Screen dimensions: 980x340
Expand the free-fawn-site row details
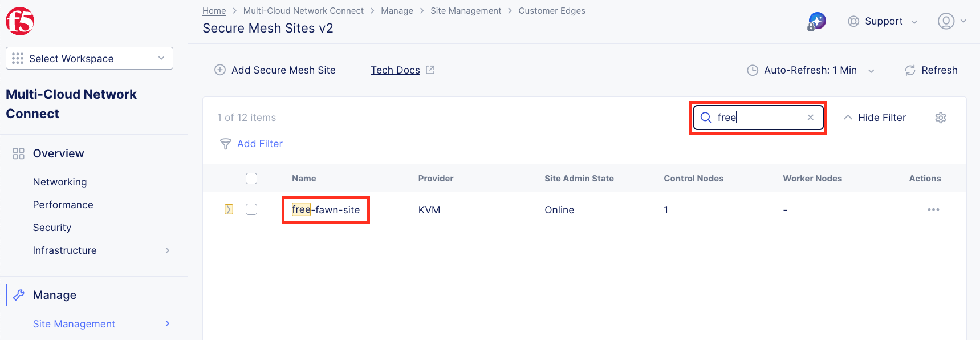229,209
